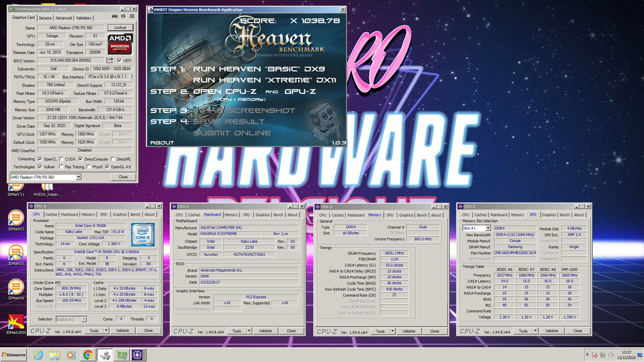This screenshot has height=362, width=644.
Task: Click Run Heaven "Xtreme" DX11
Action: (265, 80)
